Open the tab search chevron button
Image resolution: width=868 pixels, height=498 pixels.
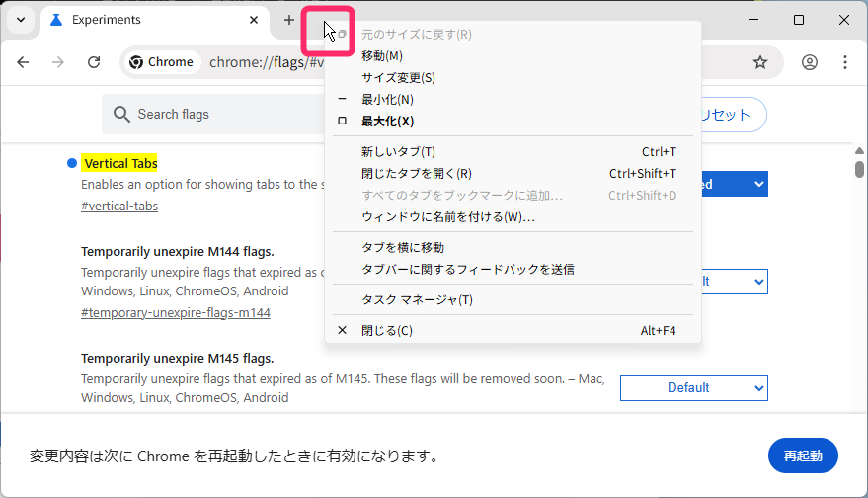coord(21,20)
